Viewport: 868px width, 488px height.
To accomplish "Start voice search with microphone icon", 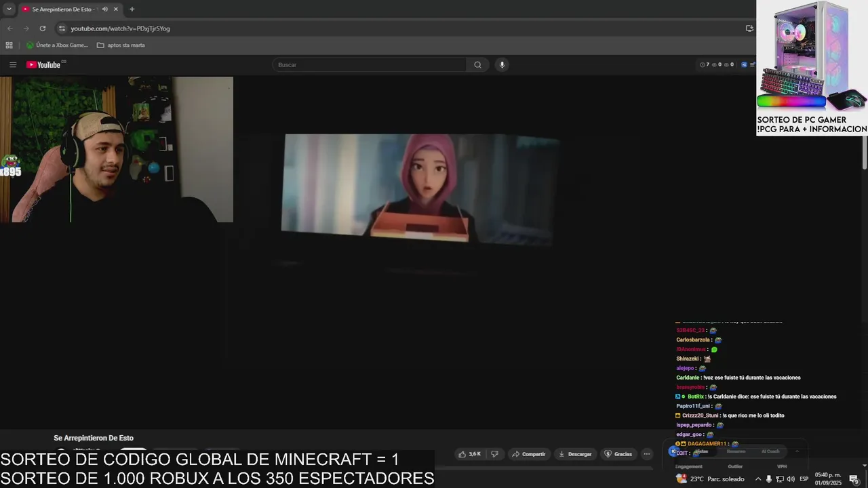I will (502, 64).
